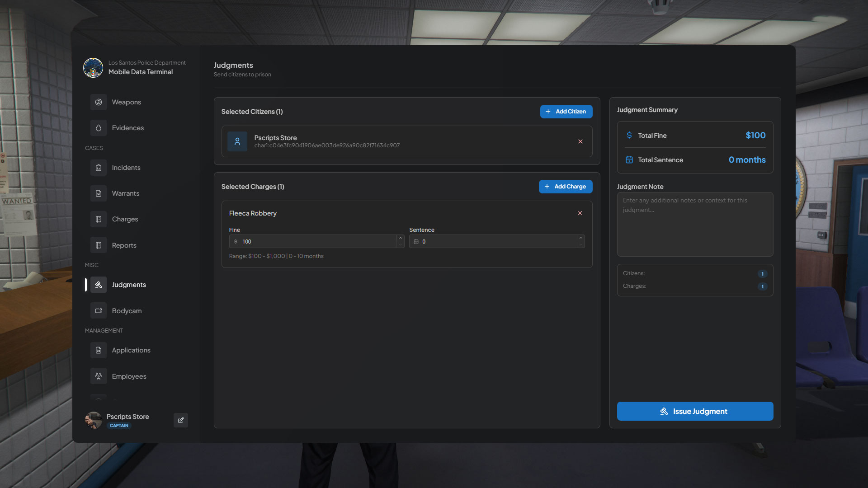
Task: Click the 0 months total sentence value
Action: (x=747, y=160)
